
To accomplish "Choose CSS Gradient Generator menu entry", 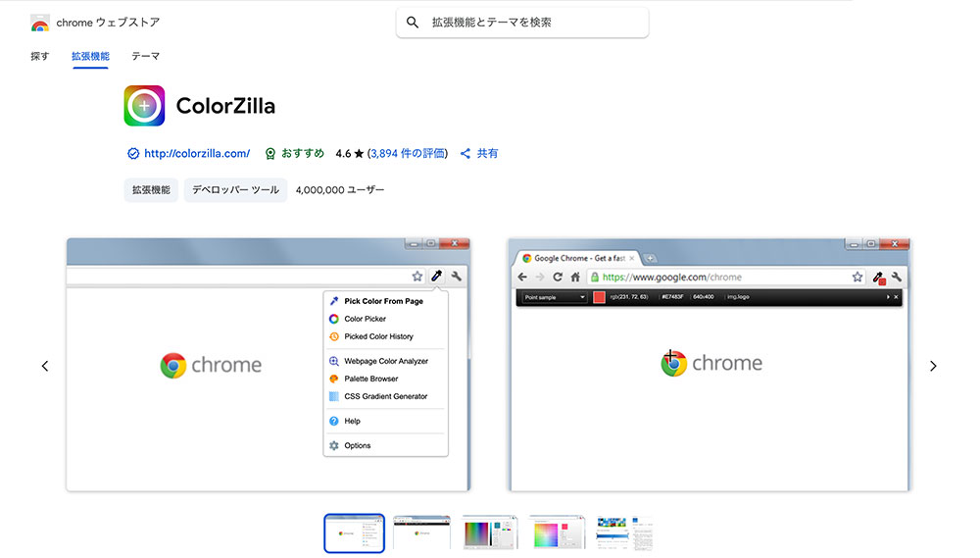I will (385, 396).
